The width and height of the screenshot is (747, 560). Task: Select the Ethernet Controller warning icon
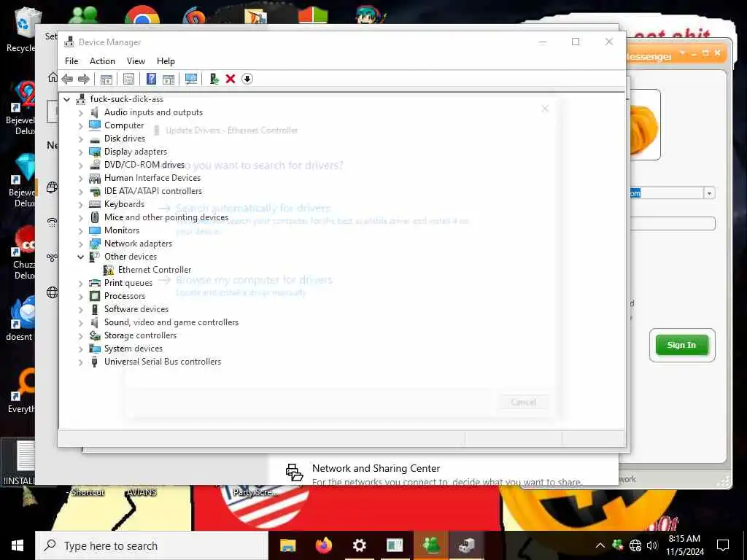109,270
